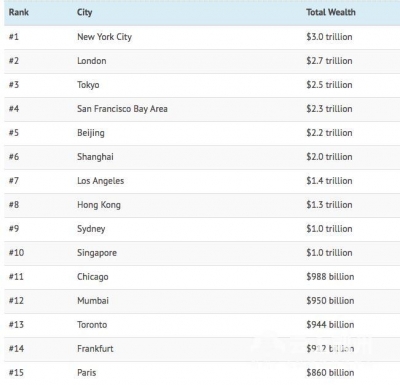Viewport: 400px width, 385px height.
Task: Select the $3.0 trillion wealth value
Action: tap(329, 37)
